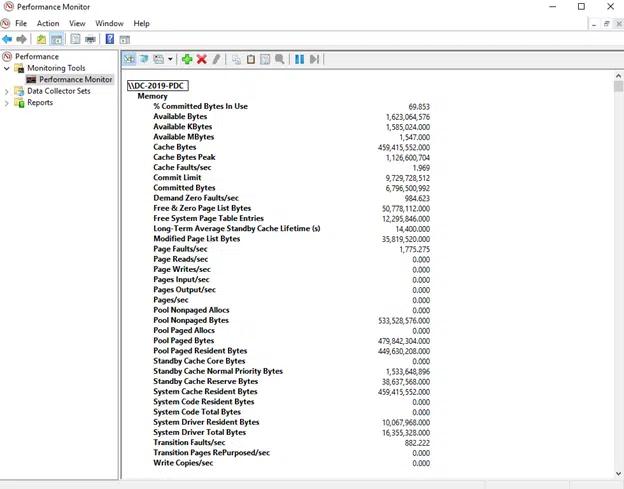Select the Available MBytes counter
The width and height of the screenshot is (624, 489).
coord(183,137)
